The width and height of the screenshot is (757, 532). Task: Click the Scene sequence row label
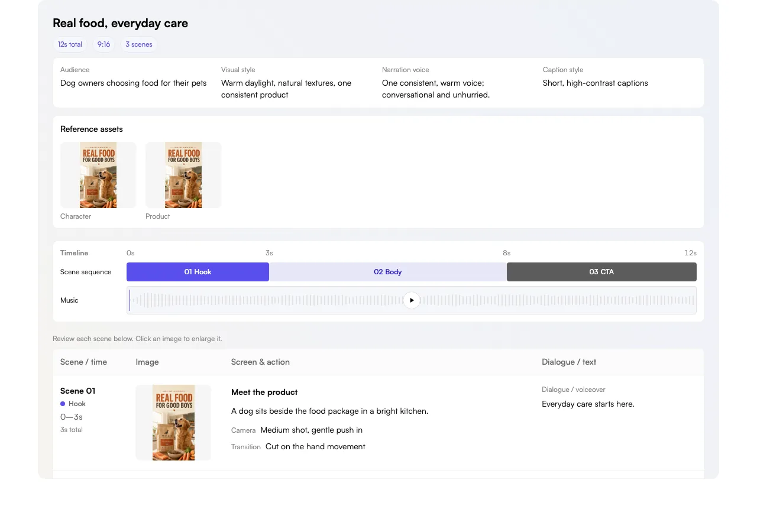86,272
